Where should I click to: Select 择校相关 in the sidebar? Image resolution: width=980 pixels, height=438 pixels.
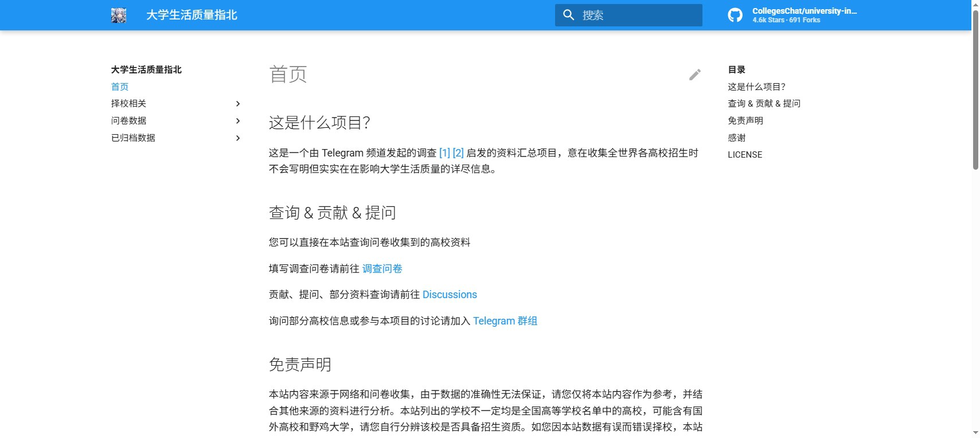coord(128,104)
